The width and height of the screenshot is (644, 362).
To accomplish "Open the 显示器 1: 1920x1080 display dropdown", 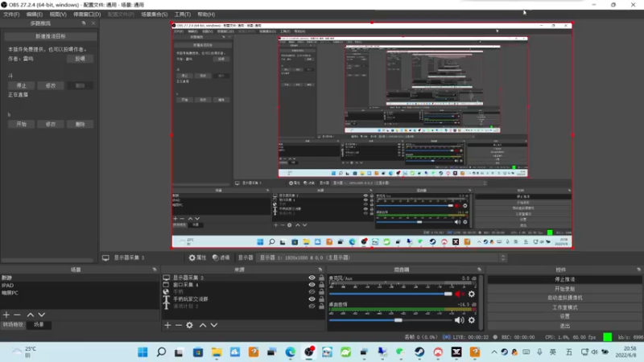I will pos(382,257).
